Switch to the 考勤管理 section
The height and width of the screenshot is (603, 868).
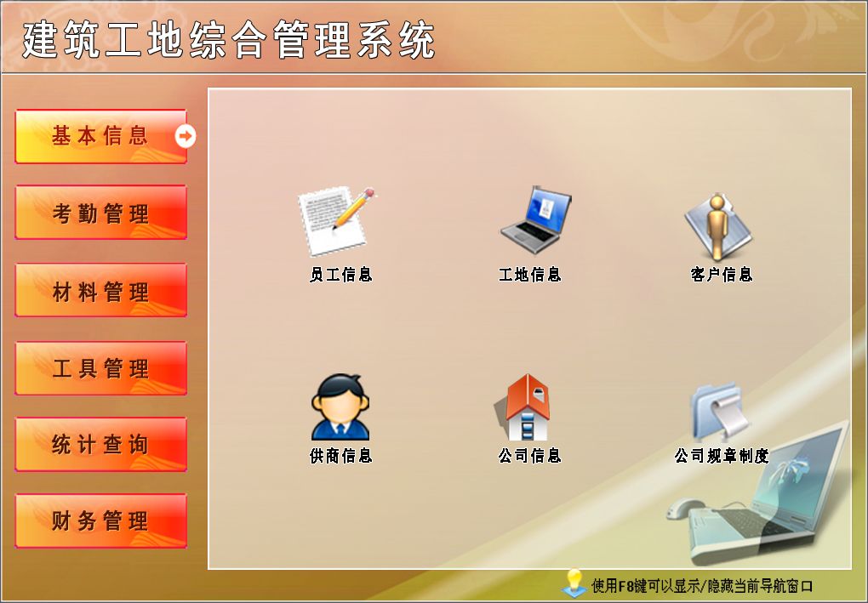100,213
